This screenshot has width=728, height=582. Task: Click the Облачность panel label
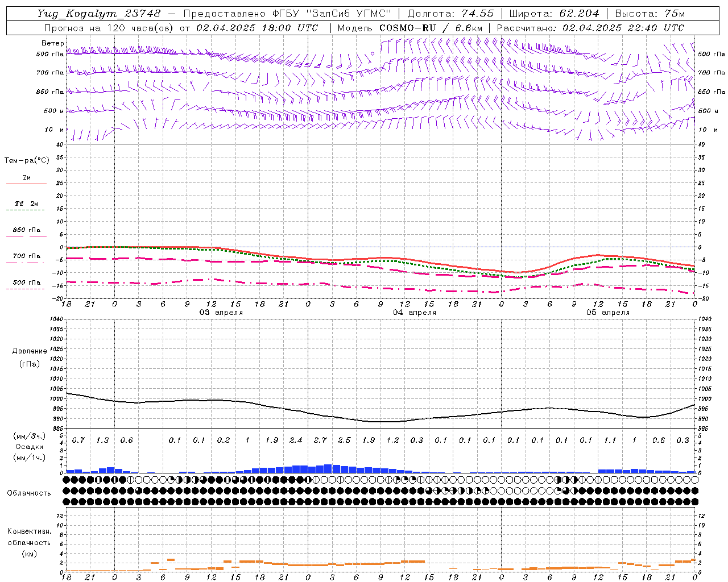(x=28, y=493)
